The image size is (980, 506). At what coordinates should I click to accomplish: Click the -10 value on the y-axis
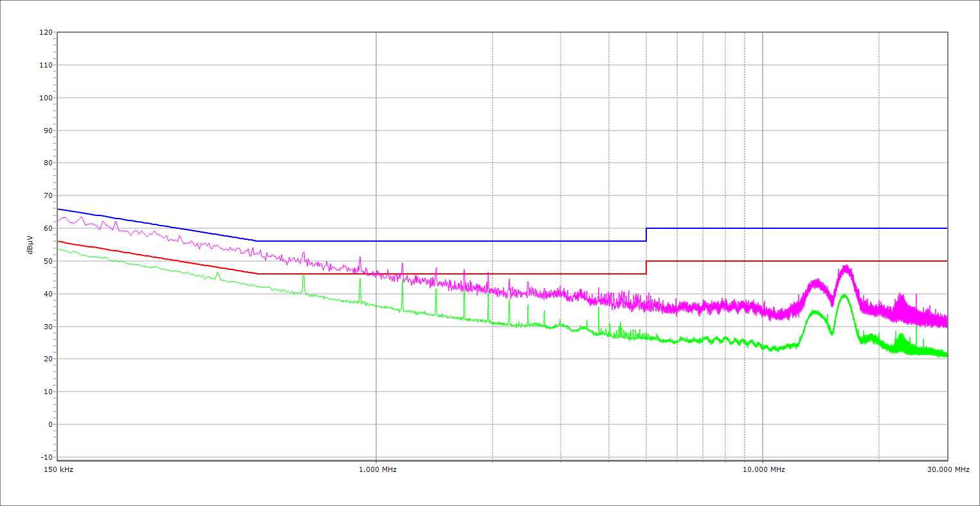[46, 457]
